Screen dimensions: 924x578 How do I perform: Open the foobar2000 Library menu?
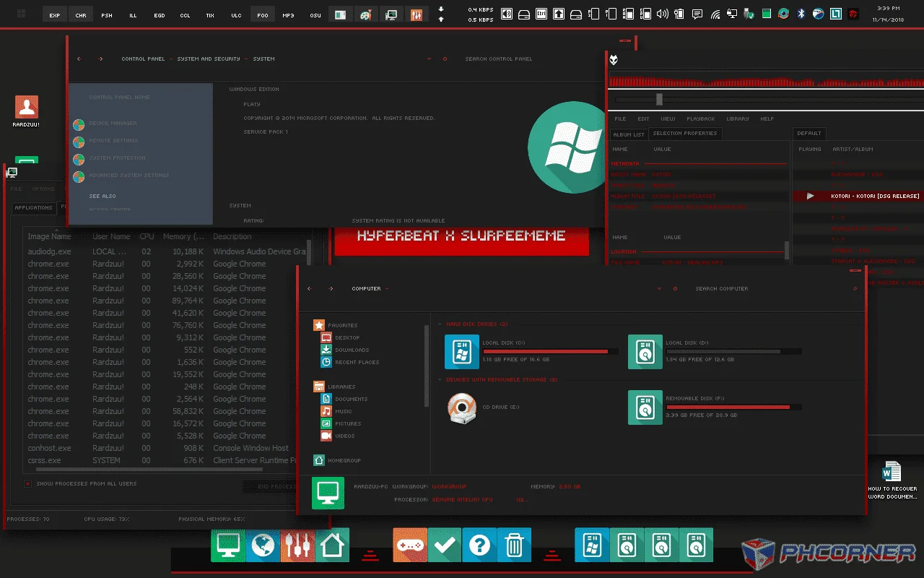[x=738, y=118]
